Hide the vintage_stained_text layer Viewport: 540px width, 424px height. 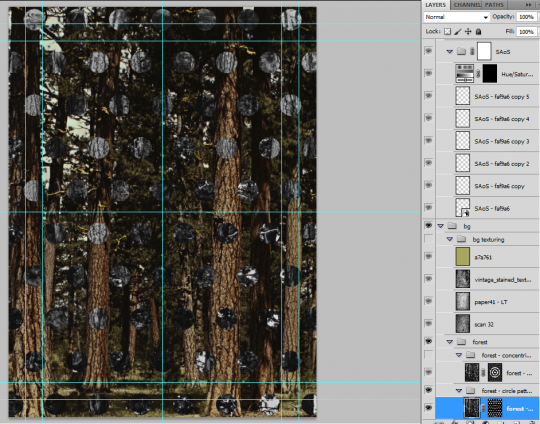[428, 279]
